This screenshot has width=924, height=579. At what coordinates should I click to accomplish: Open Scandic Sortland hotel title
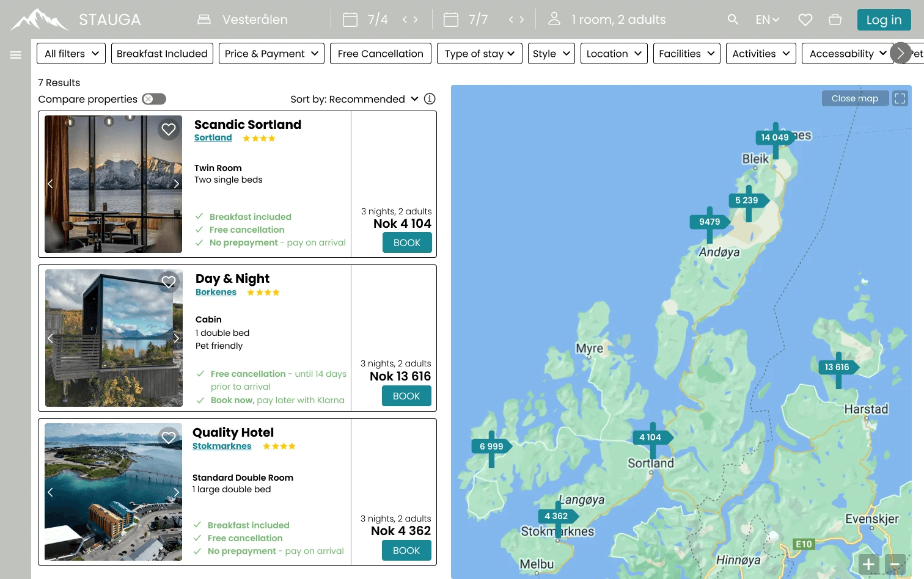[x=248, y=125]
